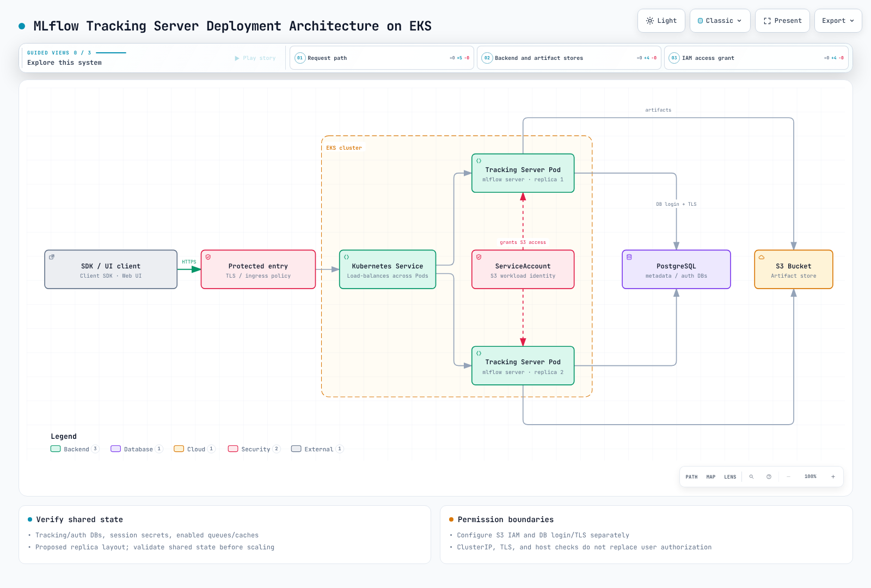
Task: Switch to LENS mode
Action: (730, 477)
